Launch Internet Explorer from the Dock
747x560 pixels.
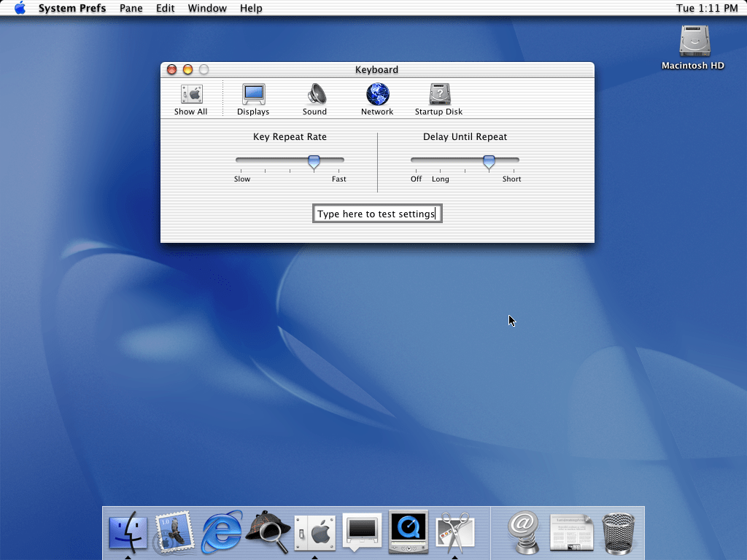tap(221, 532)
